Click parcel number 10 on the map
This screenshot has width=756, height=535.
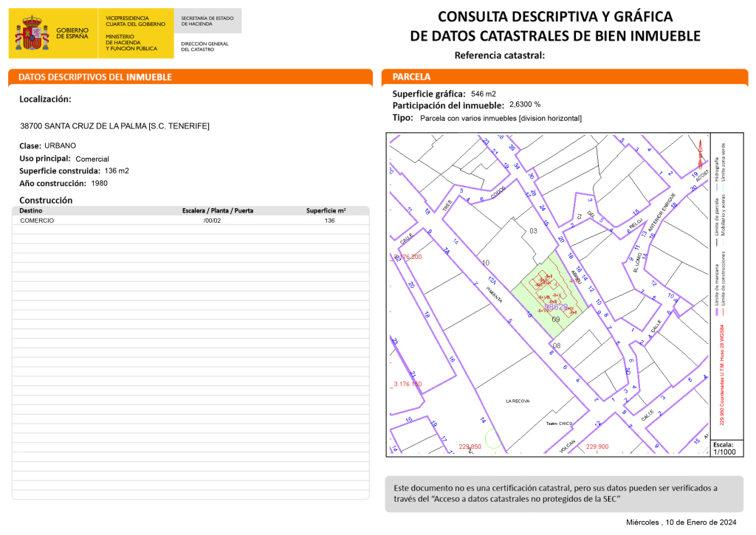click(x=485, y=263)
